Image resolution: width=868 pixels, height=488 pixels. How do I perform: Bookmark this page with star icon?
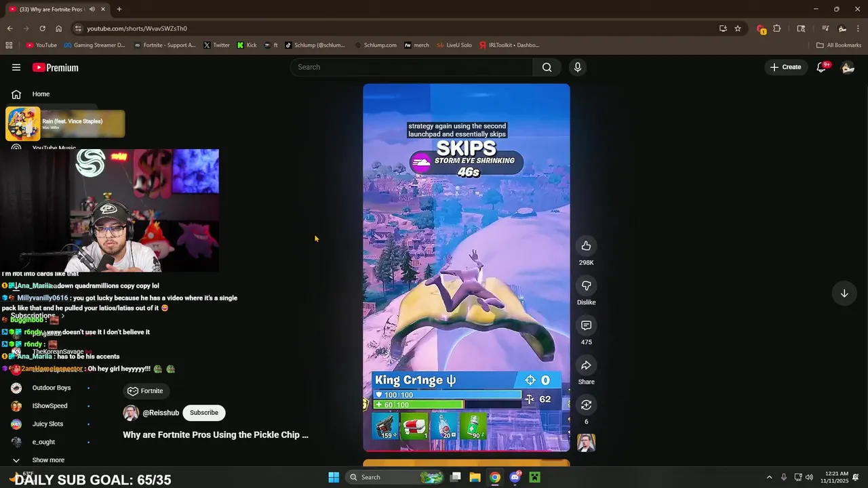coord(738,28)
